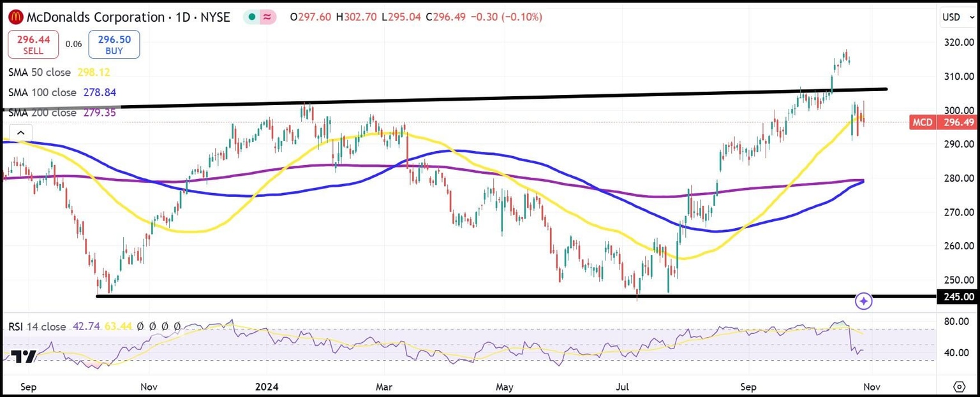Click the Mar label on time axis
Screen dimensions: 980x397
coord(385,386)
